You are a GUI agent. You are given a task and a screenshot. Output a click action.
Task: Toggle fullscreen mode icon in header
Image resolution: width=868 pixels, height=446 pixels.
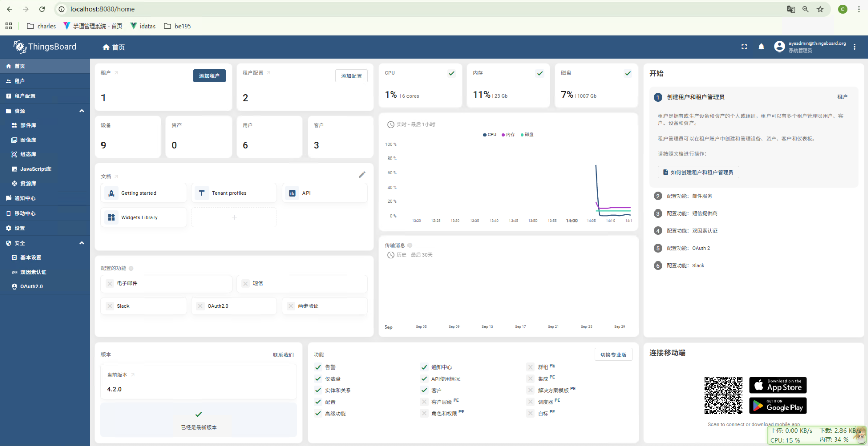coord(744,47)
